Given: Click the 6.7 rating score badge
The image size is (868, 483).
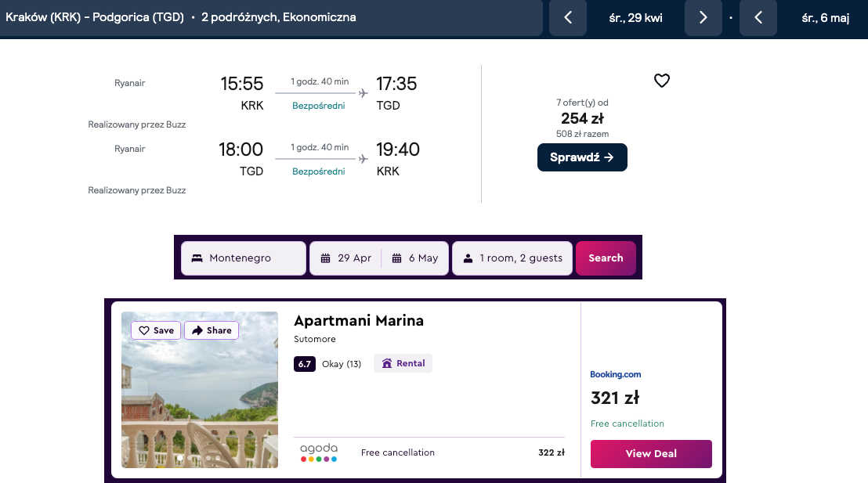Looking at the screenshot, I should tap(305, 364).
